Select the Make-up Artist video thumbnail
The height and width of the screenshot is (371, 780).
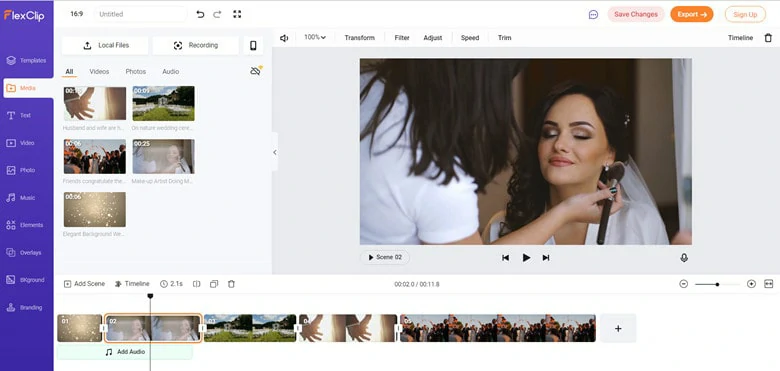point(163,157)
